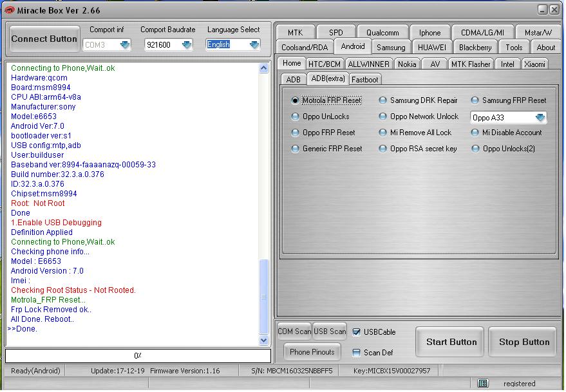
Task: Go to the ALLWINNER sub-tab
Action: [x=368, y=64]
